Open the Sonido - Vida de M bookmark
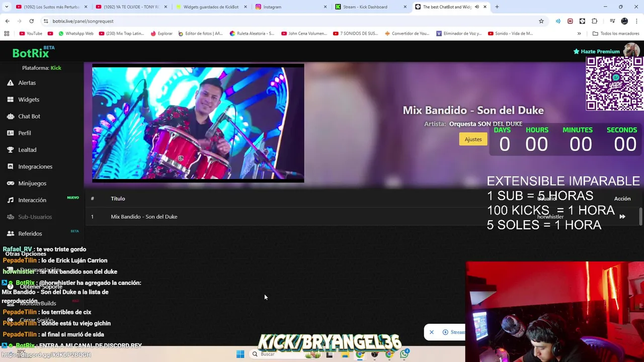This screenshot has width=644, height=362. [510, 34]
